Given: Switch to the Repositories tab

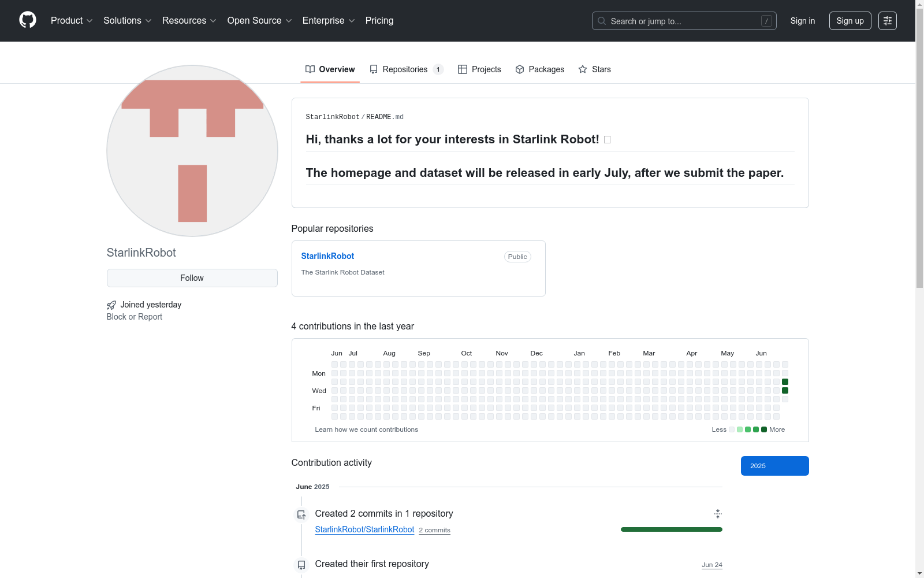Looking at the screenshot, I should point(406,69).
